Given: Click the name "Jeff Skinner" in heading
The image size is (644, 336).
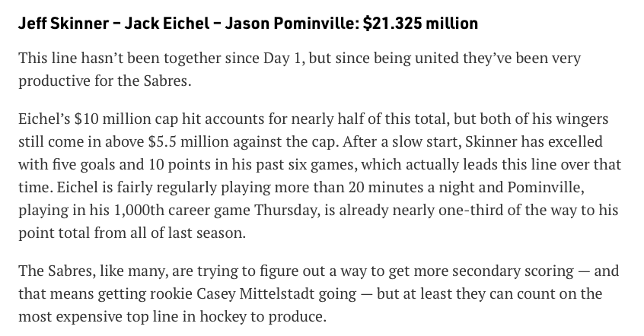Looking at the screenshot, I should tap(63, 24).
